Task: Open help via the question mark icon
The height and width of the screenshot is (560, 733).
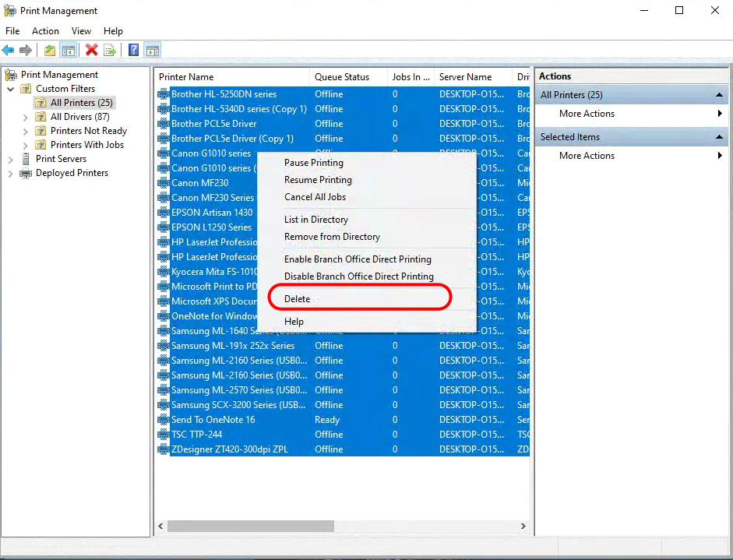Action: click(133, 50)
